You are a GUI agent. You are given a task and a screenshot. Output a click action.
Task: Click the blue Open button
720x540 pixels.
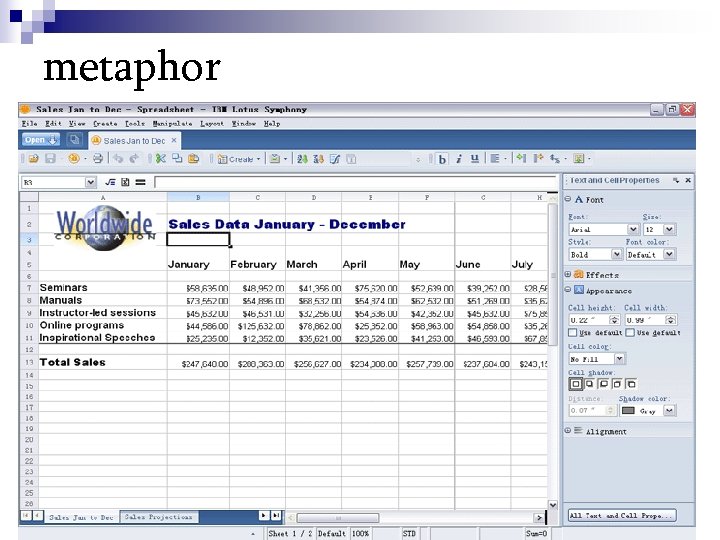[x=40, y=140]
